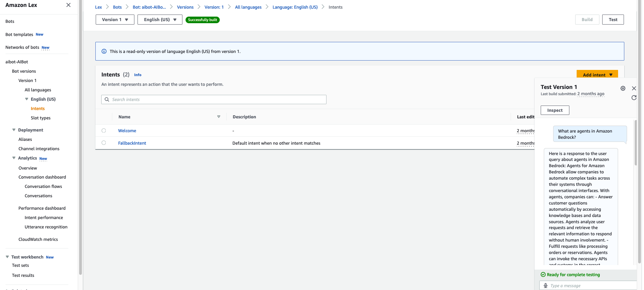Click Language: English (US) breadcrumb link
644x290 pixels.
[x=295, y=7]
